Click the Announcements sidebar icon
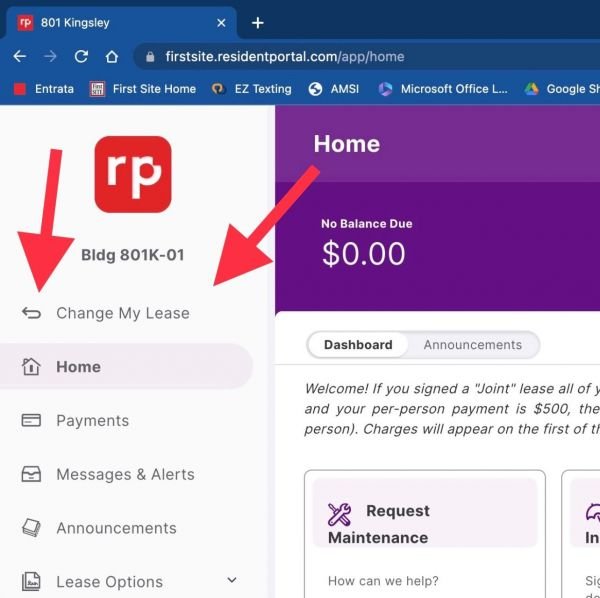The height and width of the screenshot is (598, 600). [x=31, y=528]
